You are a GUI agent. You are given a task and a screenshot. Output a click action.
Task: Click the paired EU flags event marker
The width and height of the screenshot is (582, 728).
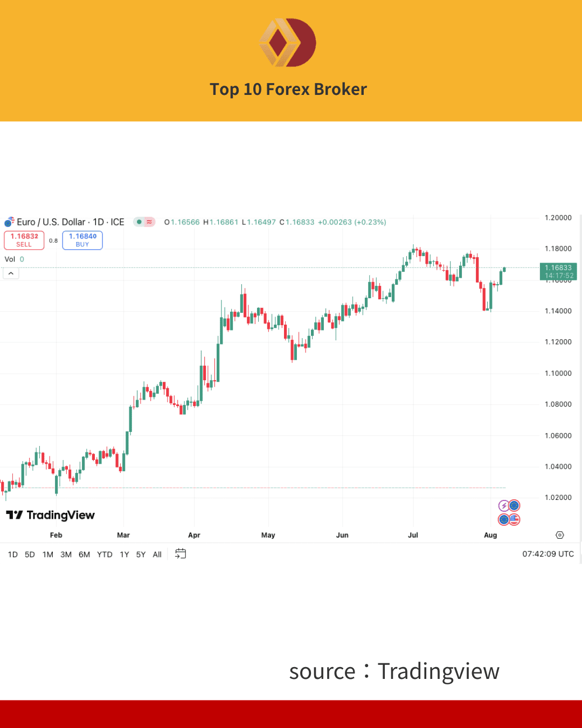504,519
